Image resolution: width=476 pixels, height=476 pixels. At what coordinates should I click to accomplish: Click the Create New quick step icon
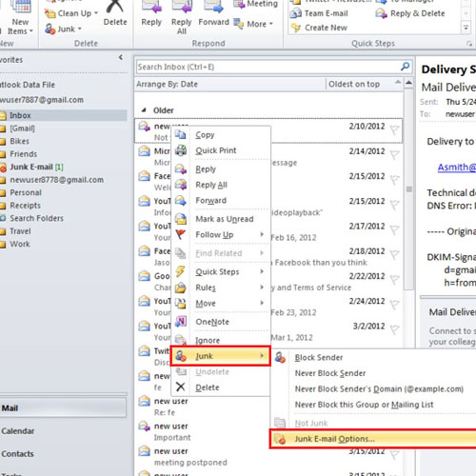(x=296, y=28)
